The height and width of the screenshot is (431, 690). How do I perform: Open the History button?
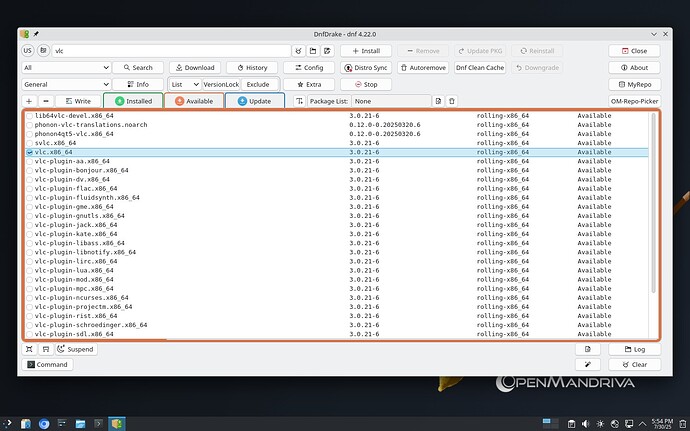coord(252,68)
